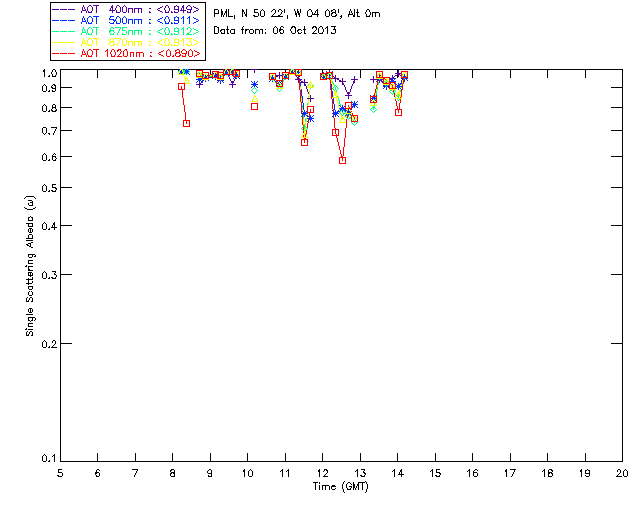Click the hour 5 label on time axis

pos(60,473)
